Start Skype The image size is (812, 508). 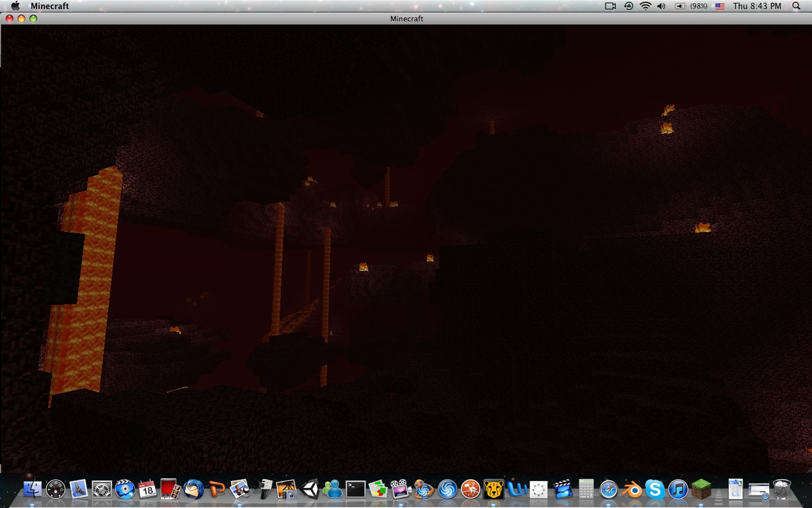655,489
